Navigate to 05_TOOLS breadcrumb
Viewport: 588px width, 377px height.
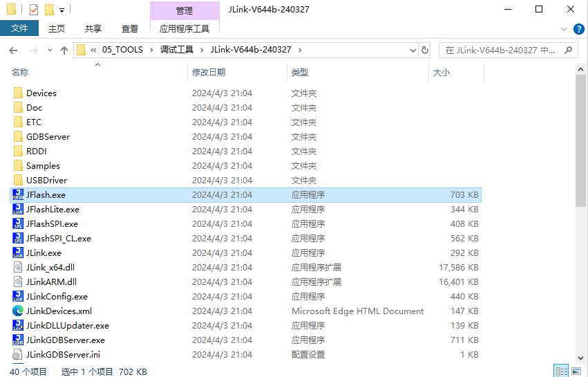[x=122, y=50]
